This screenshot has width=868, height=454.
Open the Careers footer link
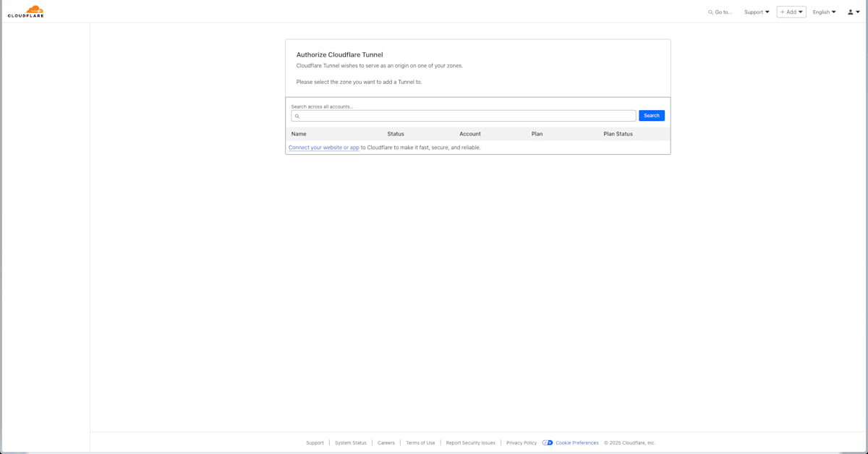(x=386, y=443)
